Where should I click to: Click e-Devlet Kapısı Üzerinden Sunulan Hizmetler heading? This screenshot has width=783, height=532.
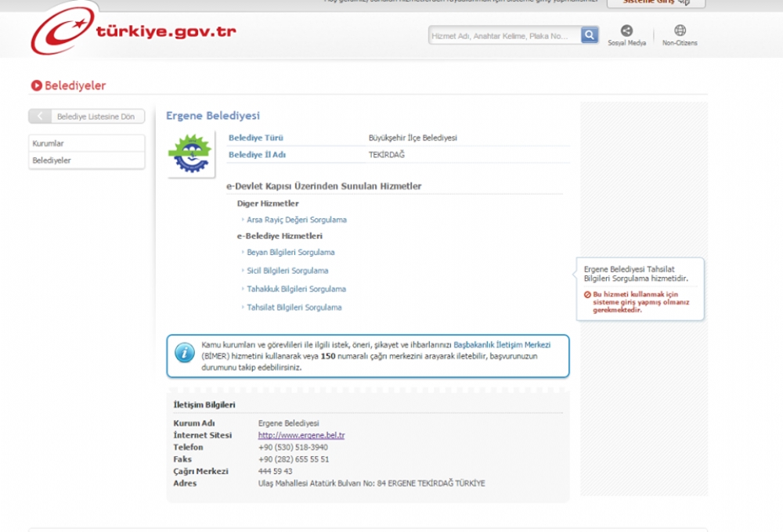[324, 186]
